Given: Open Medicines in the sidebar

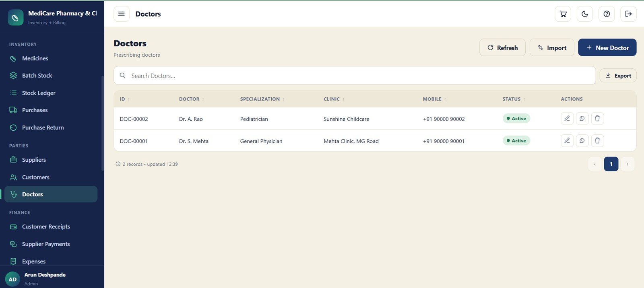Looking at the screenshot, I should point(51,58).
